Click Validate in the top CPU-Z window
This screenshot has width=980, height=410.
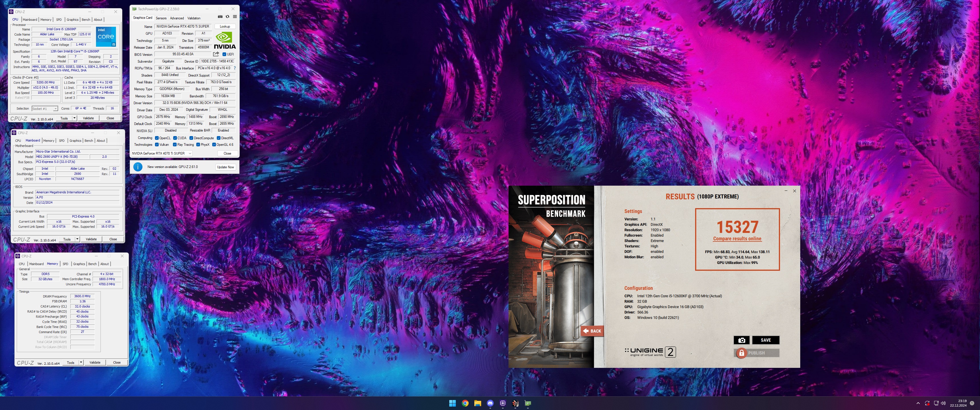[88, 118]
